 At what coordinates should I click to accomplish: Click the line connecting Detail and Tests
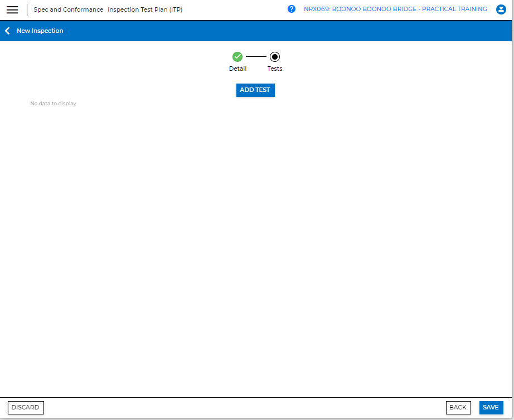tap(256, 56)
